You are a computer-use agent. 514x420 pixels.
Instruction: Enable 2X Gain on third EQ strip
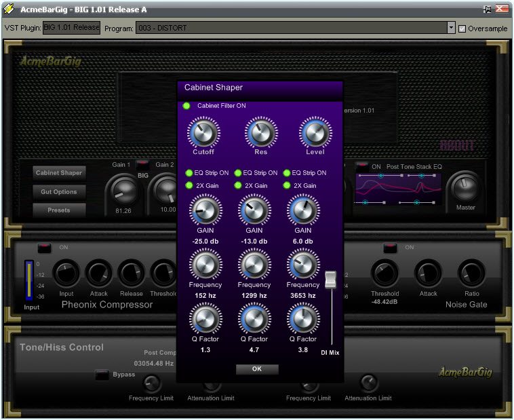coord(287,185)
